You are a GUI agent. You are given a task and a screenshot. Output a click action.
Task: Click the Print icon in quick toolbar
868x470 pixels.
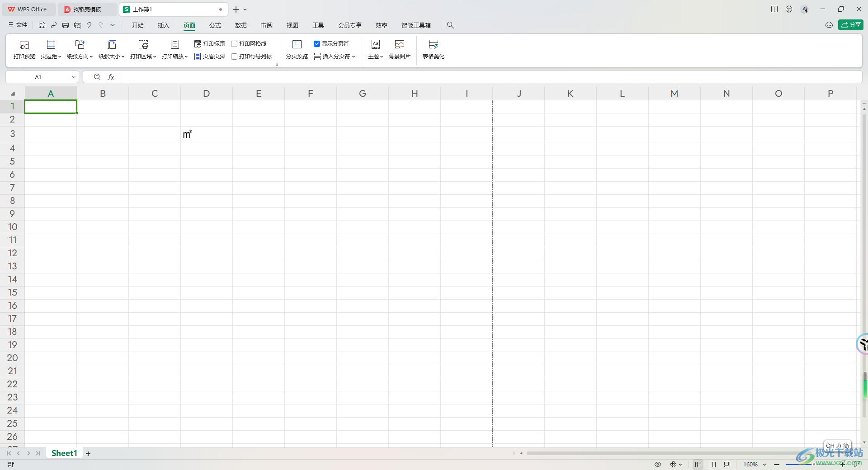[66, 25]
